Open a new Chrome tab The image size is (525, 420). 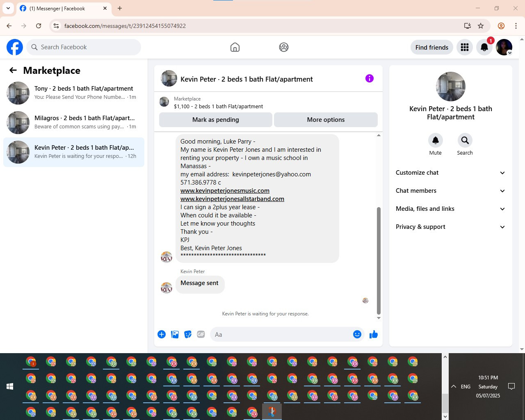click(x=120, y=8)
